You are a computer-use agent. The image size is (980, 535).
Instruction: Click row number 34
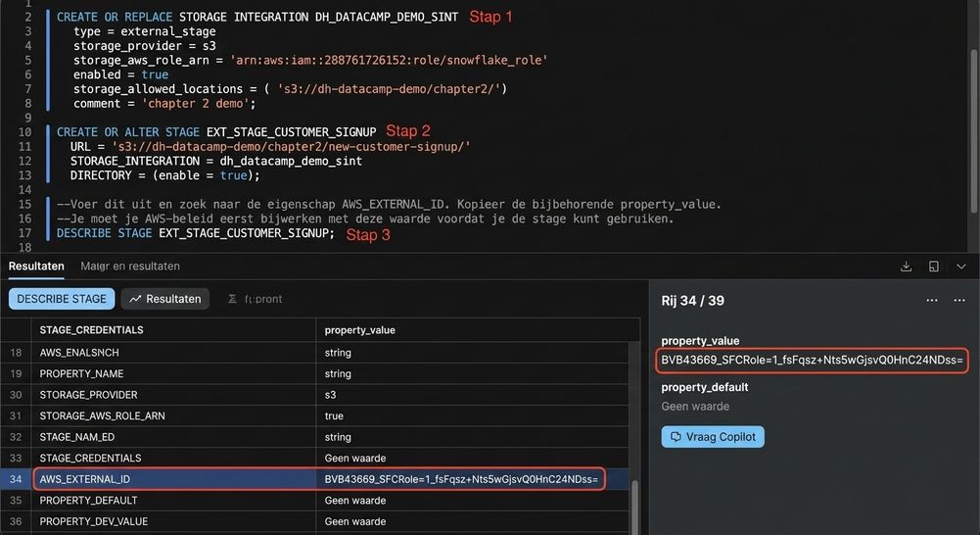point(16,479)
